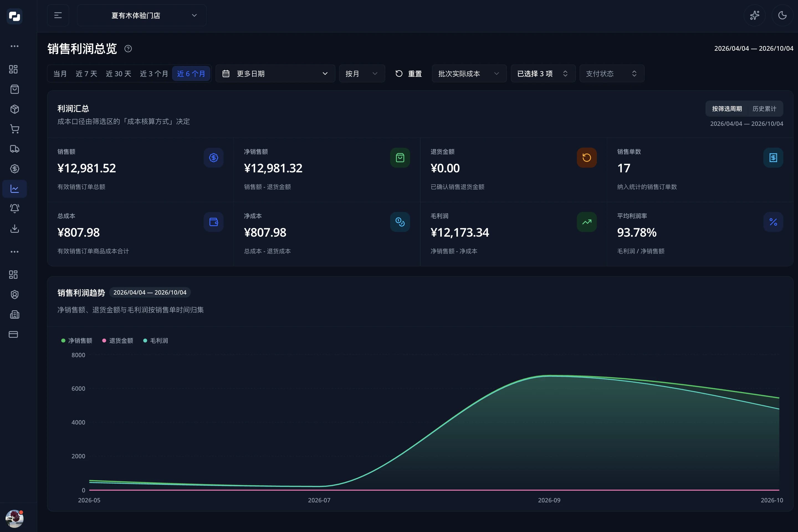Viewport: 798px width, 532px height.
Task: Open the delivery truck sidebar icon
Action: pos(14,149)
